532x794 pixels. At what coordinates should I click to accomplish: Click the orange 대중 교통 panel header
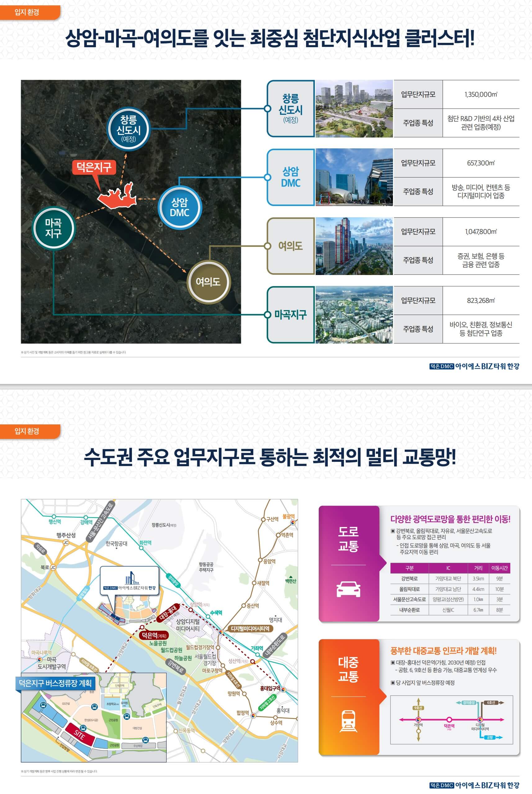[349, 697]
